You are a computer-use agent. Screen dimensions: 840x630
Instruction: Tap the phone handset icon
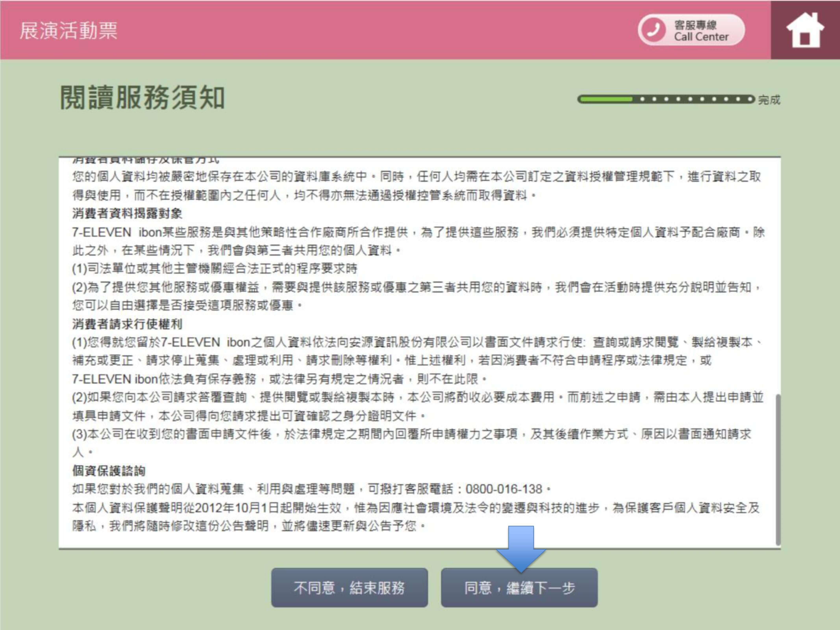653,30
